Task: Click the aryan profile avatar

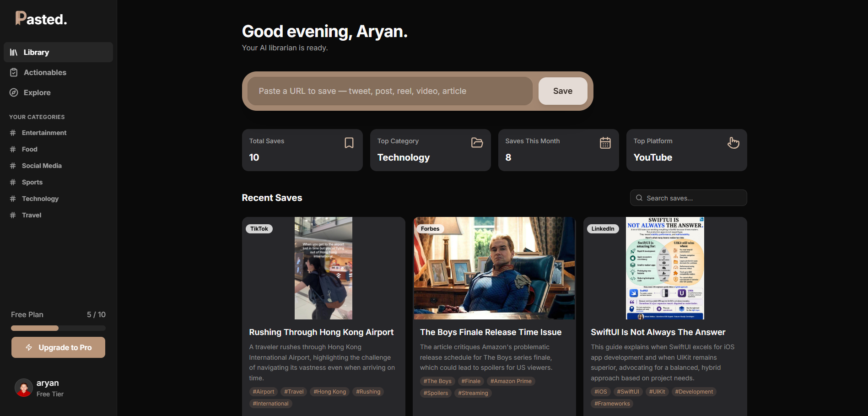Action: [24, 388]
